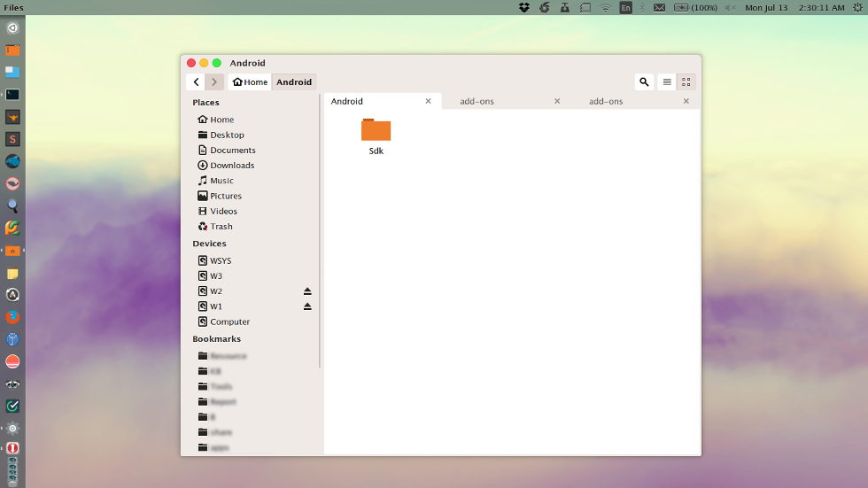868x488 pixels.
Task: Open the battery 100% indicator
Action: (695, 8)
